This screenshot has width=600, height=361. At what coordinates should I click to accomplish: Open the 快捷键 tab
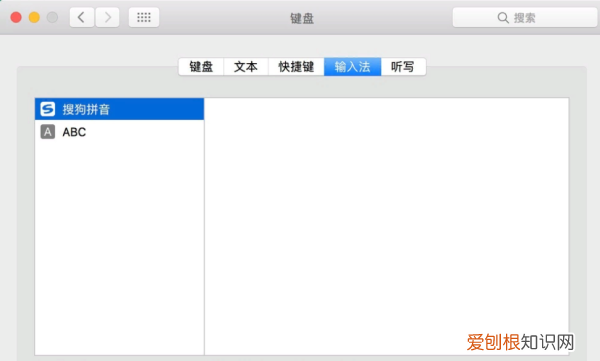point(296,67)
